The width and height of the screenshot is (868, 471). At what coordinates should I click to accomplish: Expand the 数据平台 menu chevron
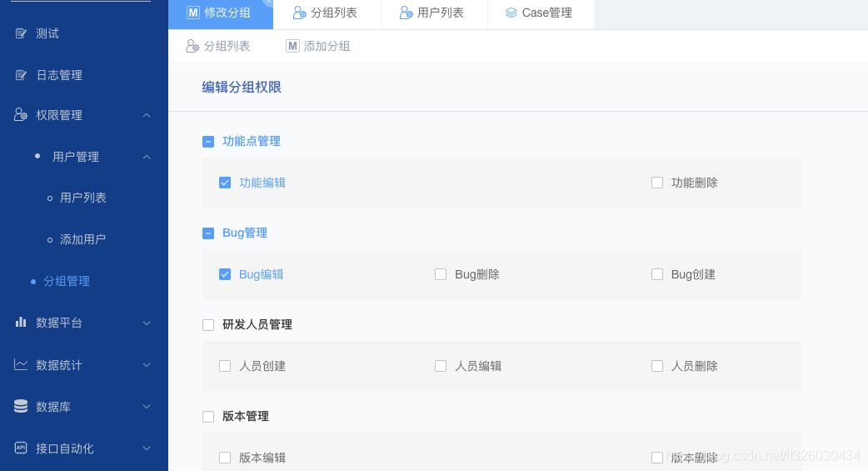click(x=147, y=323)
